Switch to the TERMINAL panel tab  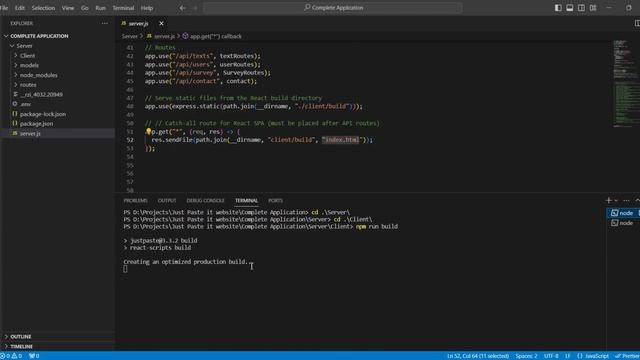[x=246, y=201]
